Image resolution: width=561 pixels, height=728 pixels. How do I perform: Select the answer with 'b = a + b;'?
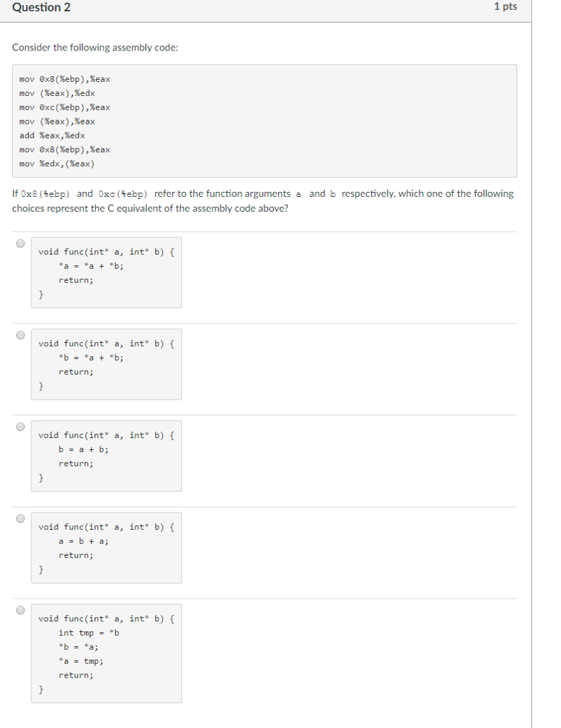(21, 427)
